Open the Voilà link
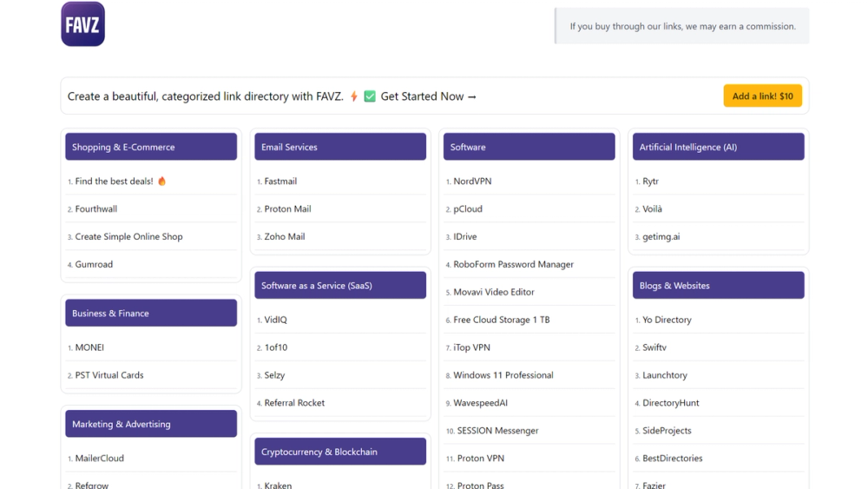This screenshot has height=489, width=868. (x=652, y=208)
